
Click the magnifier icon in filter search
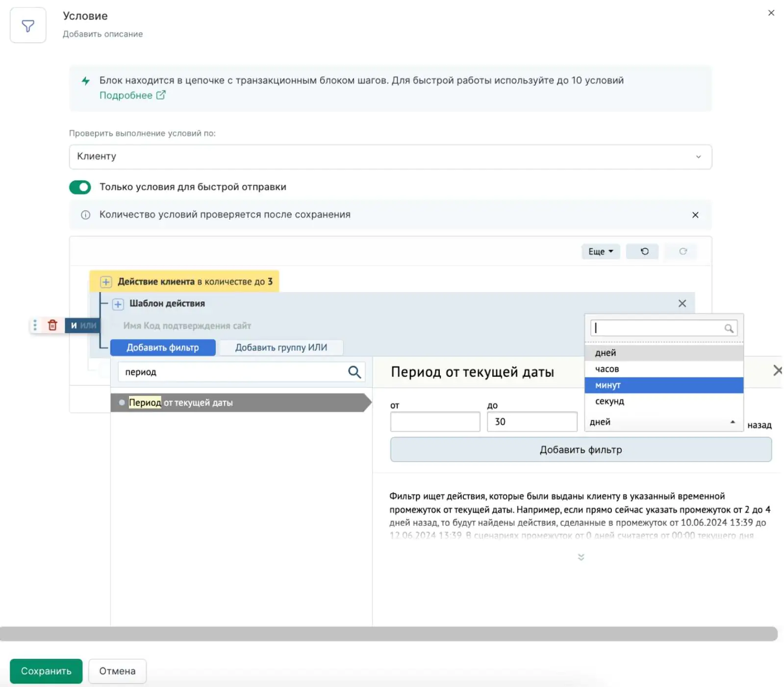354,372
